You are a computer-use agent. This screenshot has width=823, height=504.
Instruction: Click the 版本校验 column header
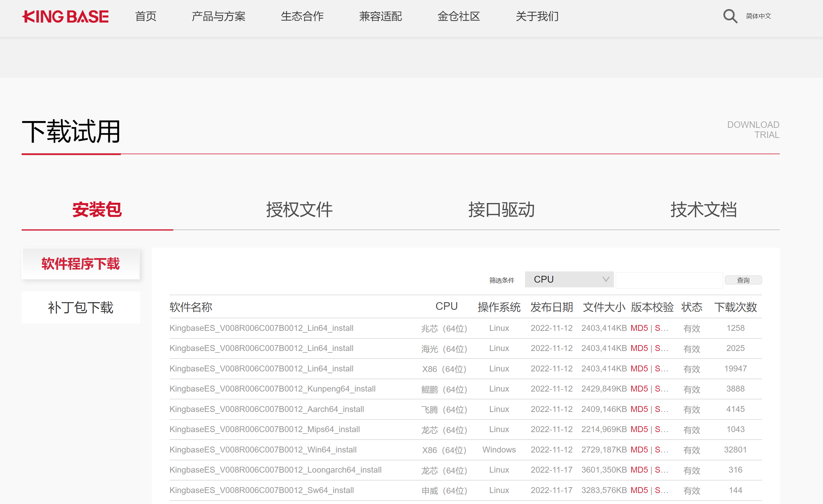[x=652, y=307]
